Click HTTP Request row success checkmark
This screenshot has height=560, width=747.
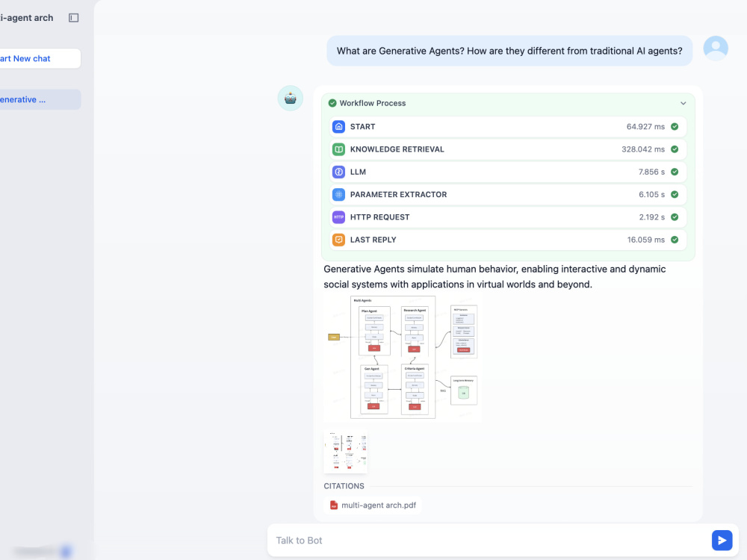pos(675,217)
